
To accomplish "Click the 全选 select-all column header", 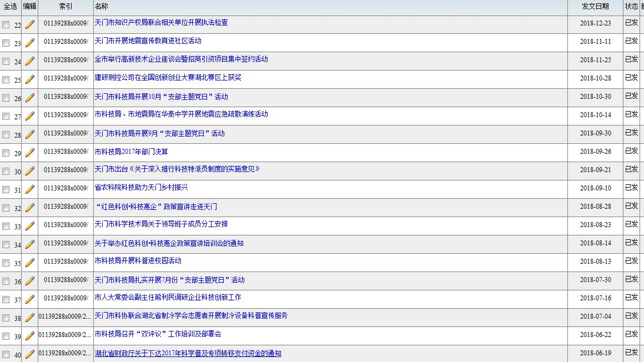I will pyautogui.click(x=11, y=7).
